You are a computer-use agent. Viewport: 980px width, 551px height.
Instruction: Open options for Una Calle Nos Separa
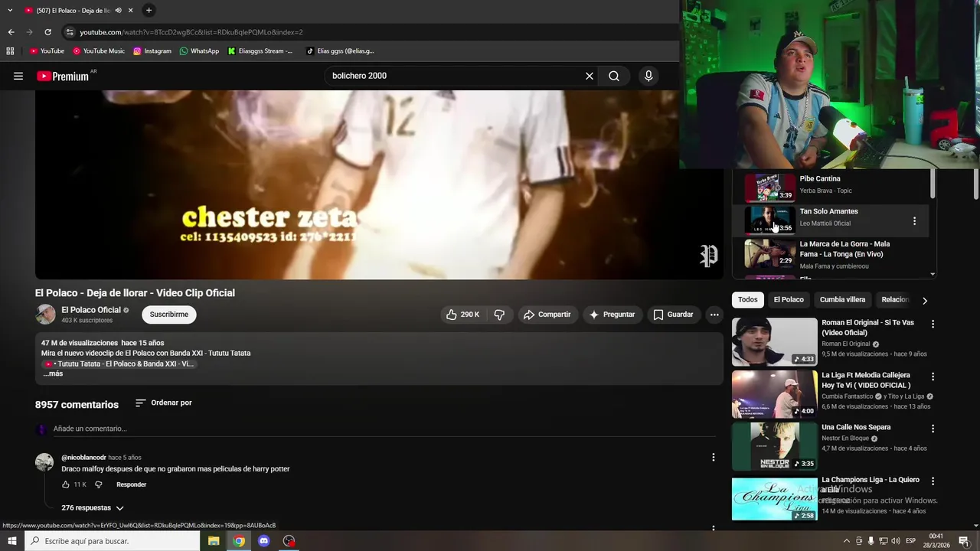[933, 429]
